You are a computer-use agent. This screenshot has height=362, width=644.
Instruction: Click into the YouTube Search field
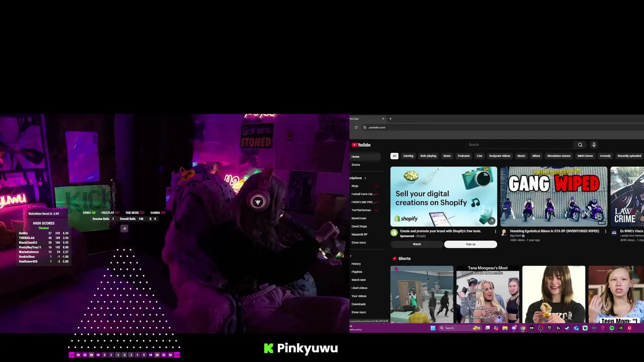click(521, 145)
